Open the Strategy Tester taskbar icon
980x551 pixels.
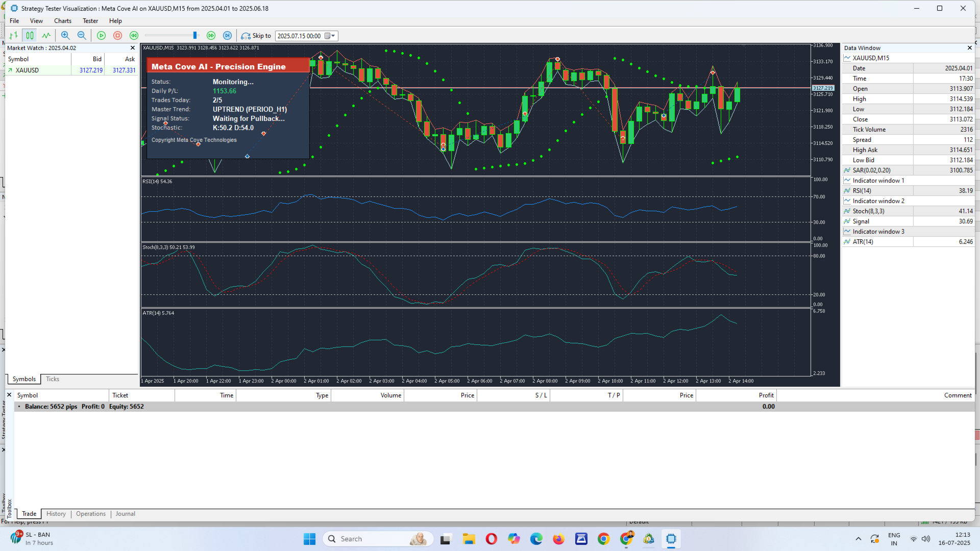[671, 539]
